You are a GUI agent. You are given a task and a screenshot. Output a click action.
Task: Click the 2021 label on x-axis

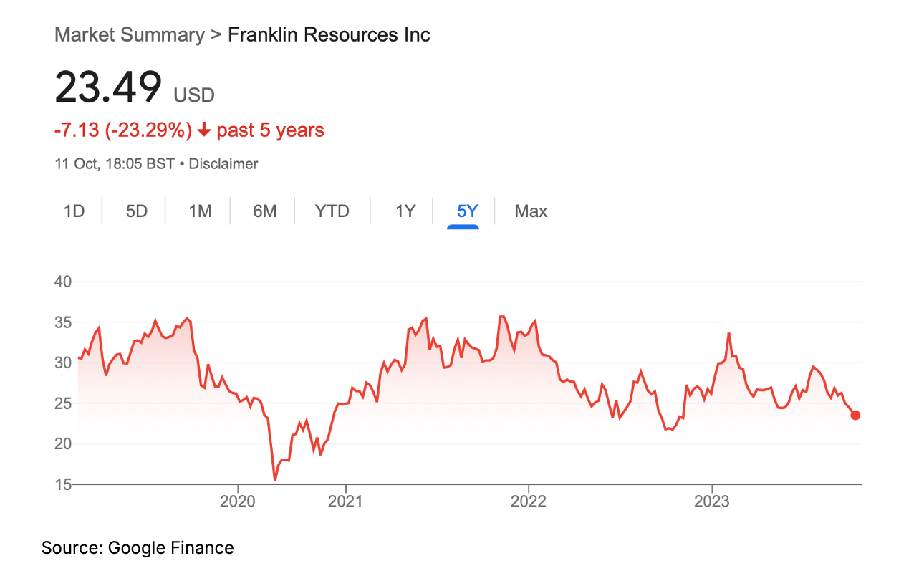(346, 501)
